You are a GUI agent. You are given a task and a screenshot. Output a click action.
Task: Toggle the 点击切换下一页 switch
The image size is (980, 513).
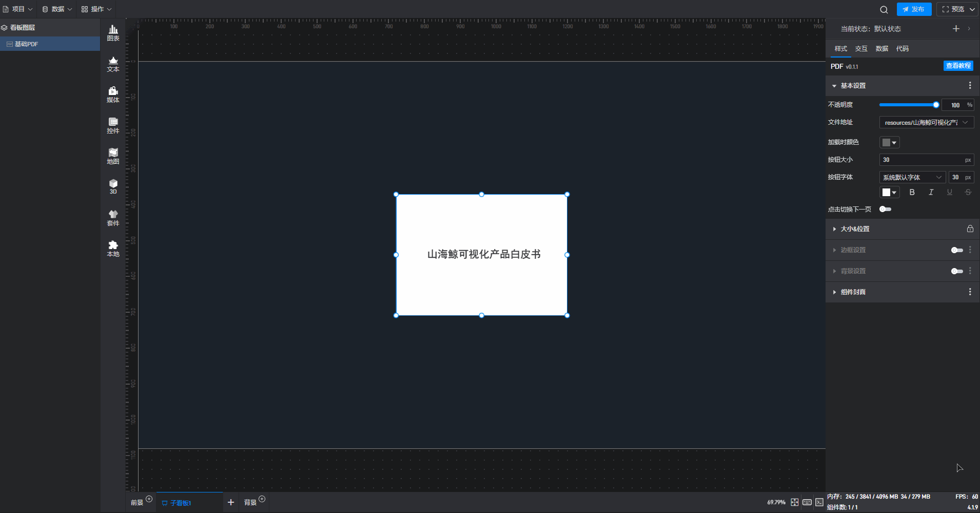885,209
